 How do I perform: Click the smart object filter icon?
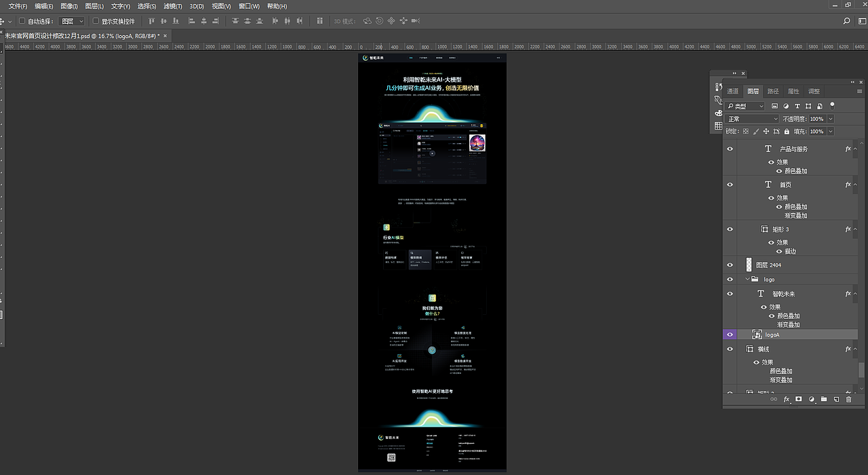point(820,106)
